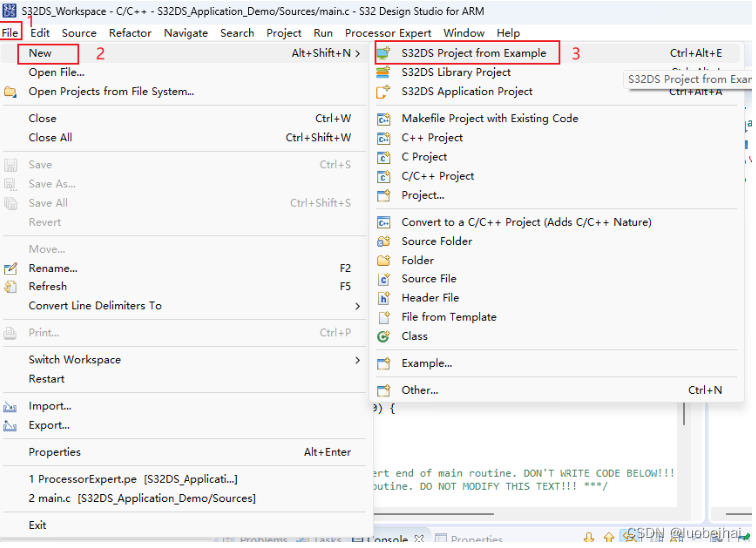
Task: Open the Search menu
Action: point(237,33)
